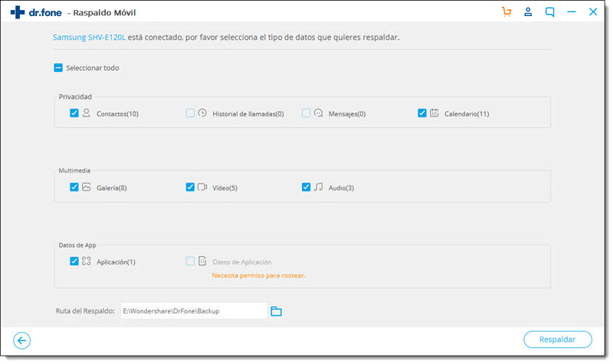Uncheck the Vídeo checkbox
The image size is (613, 364).
(x=190, y=187)
